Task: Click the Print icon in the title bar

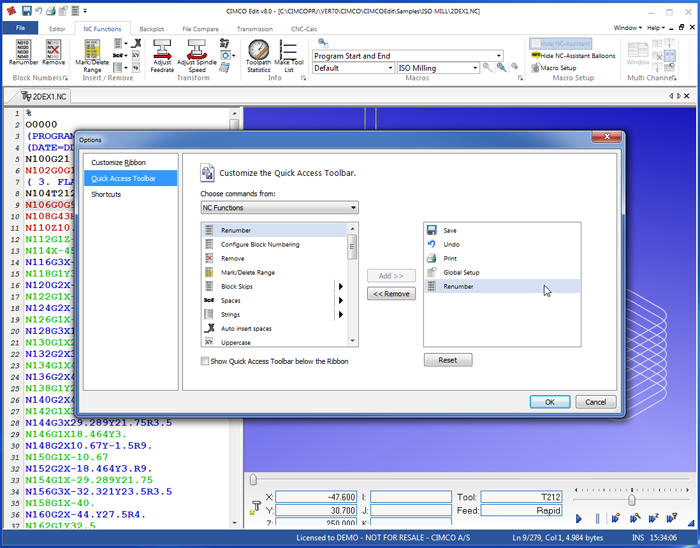Action: pyautogui.click(x=50, y=11)
